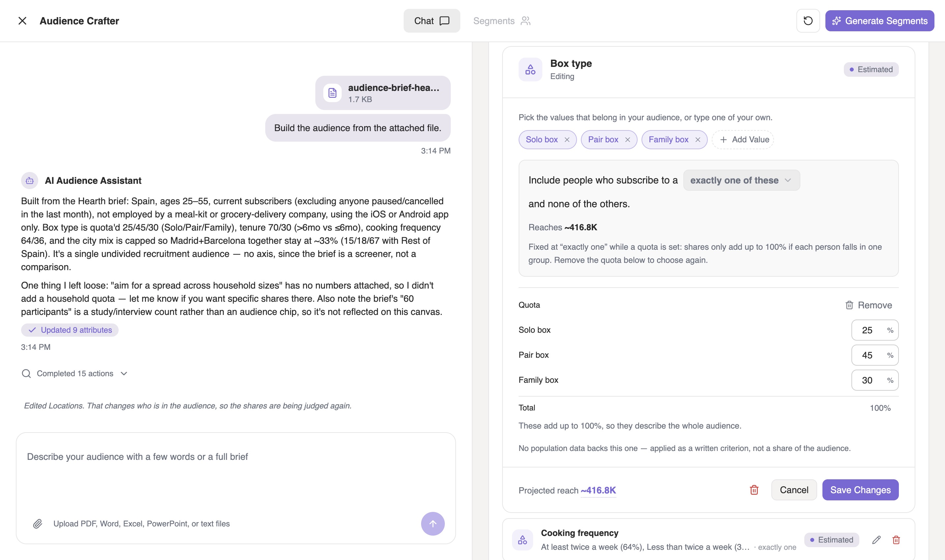Screen dimensions: 945x560
Task: Edit the Family box quota percentage field
Action: click(x=875, y=380)
